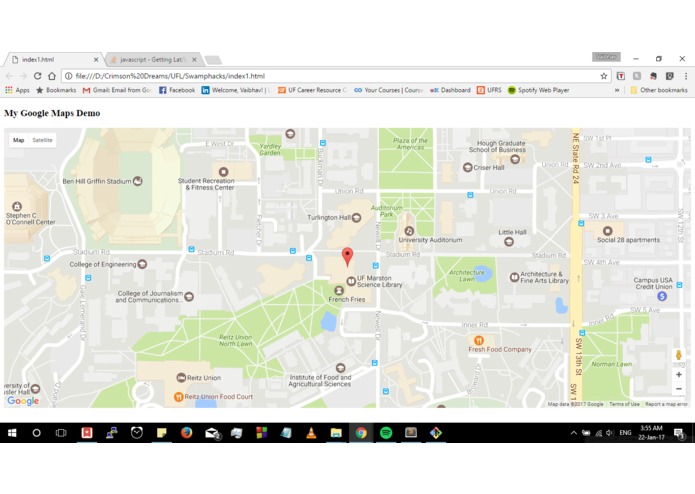The width and height of the screenshot is (695, 494).
Task: Switch to the javascript - Getting Lat tab
Action: [153, 59]
